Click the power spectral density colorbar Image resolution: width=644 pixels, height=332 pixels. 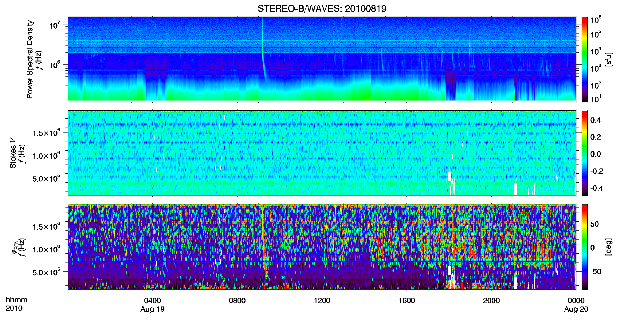(x=585, y=59)
